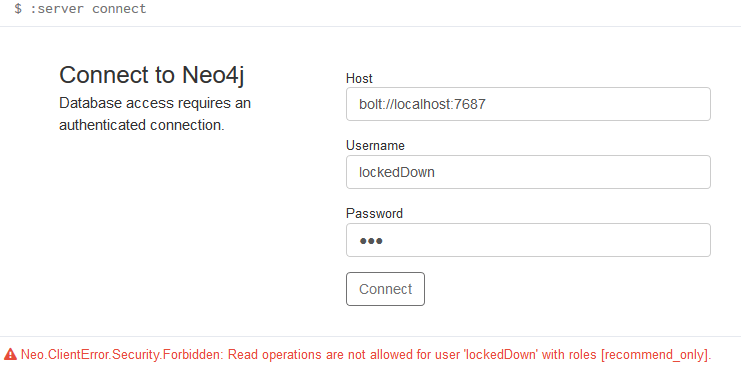Click the 'authenticated connection.' text line
Screen dimensions: 741x369
click(141, 125)
